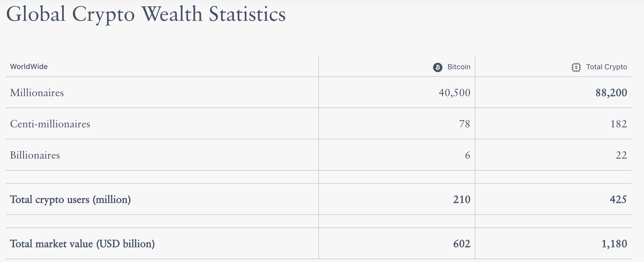Screen dimensions: 644x262
Task: Click the Bitcoin users value 210
Action: point(462,199)
